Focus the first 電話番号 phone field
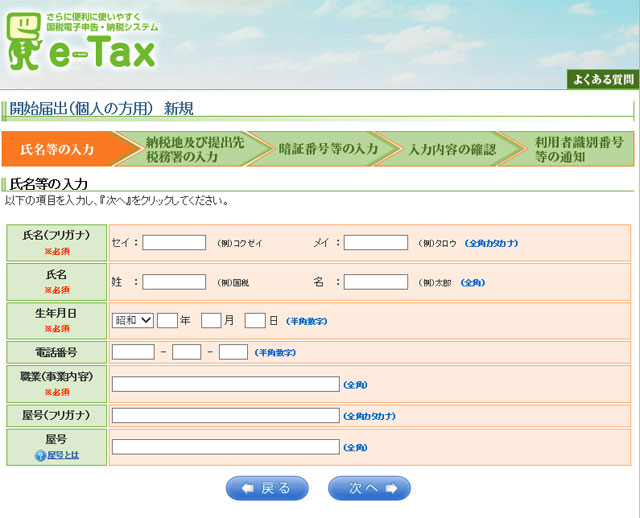The width and height of the screenshot is (640, 518). click(x=133, y=352)
